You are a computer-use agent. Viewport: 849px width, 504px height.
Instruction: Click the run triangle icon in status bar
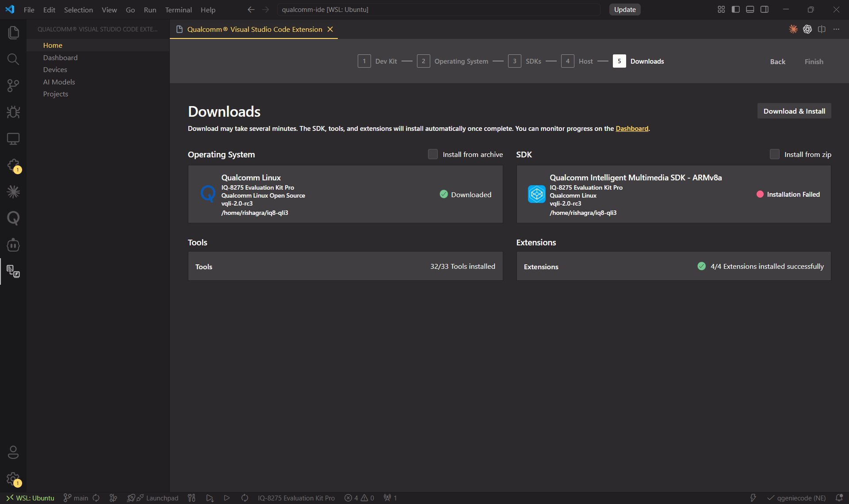point(226,498)
